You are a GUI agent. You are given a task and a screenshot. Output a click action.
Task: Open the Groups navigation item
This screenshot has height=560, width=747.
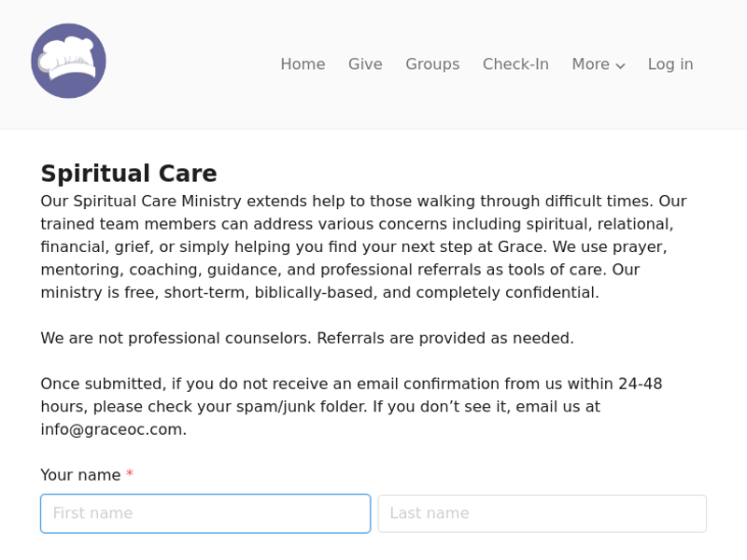(x=432, y=64)
